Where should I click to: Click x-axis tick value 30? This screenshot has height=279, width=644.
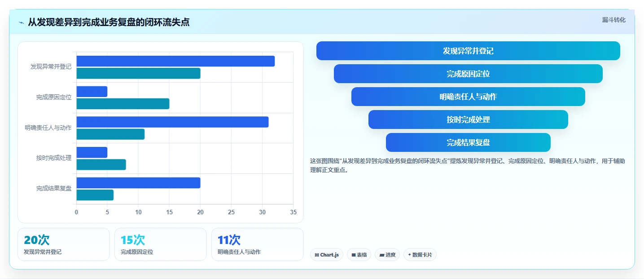coord(263,212)
